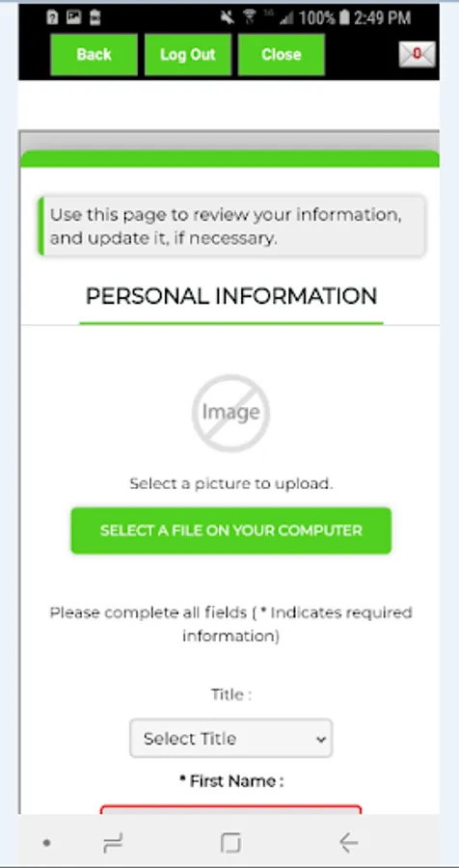Viewport: 459px width, 868px height.
Task: Click the Log Out button
Action: (188, 54)
